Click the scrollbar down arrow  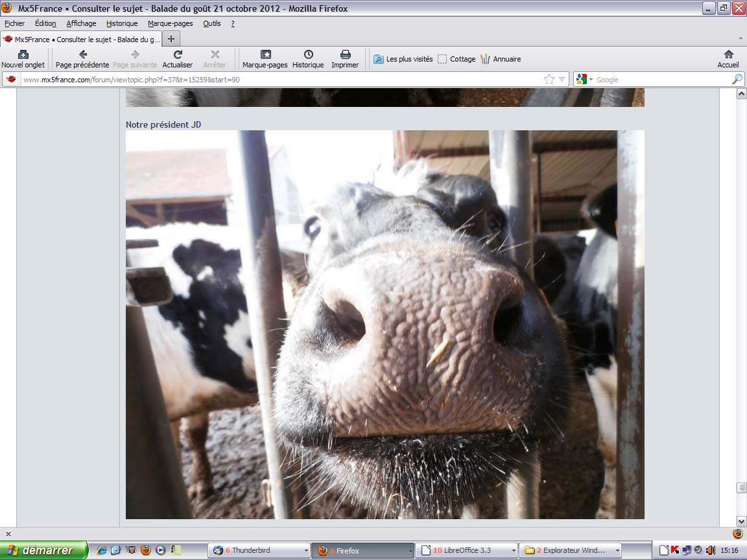pos(741,521)
